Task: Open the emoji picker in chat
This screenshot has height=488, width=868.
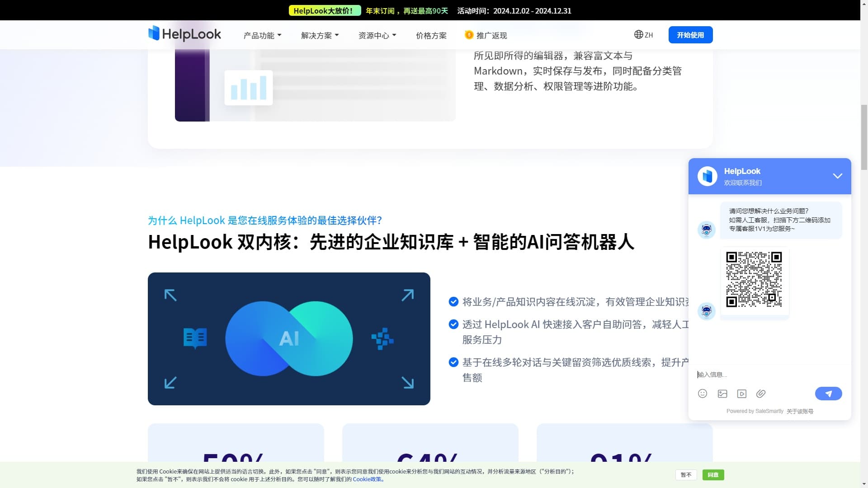Action: (702, 394)
